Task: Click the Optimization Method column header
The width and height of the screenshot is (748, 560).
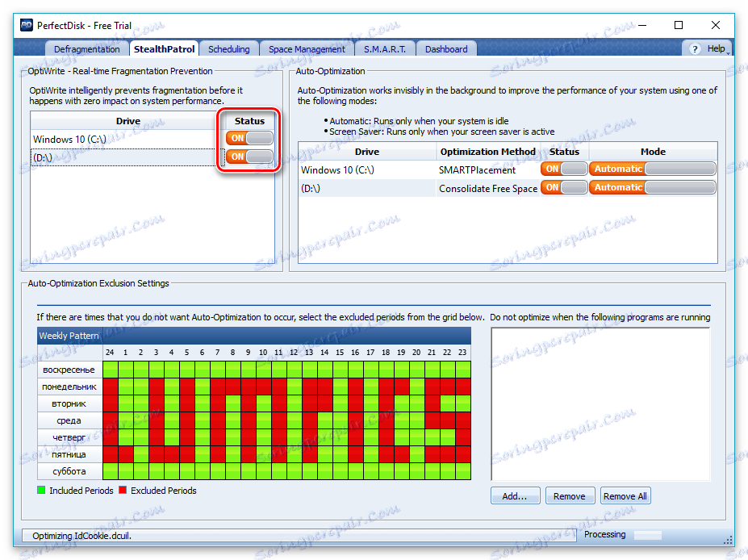Action: pyautogui.click(x=488, y=152)
